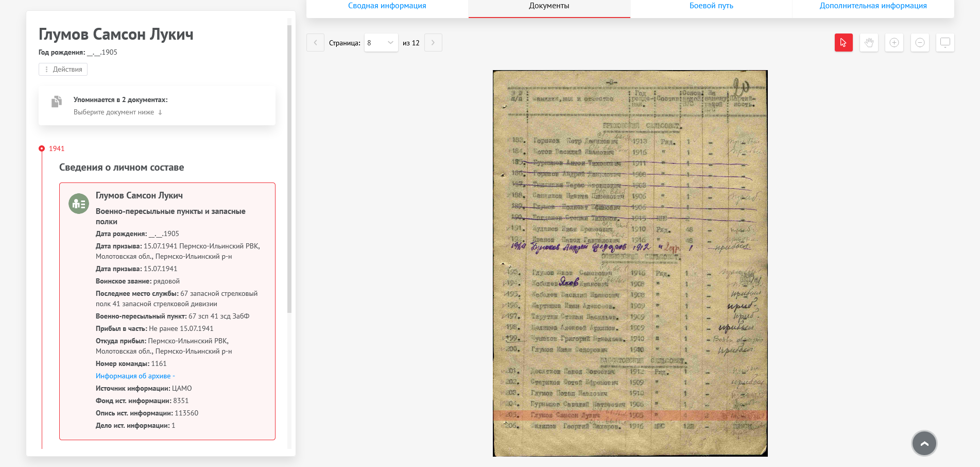Click the Воинское звание: рядовой line
This screenshot has width=980, height=467.
click(x=137, y=281)
